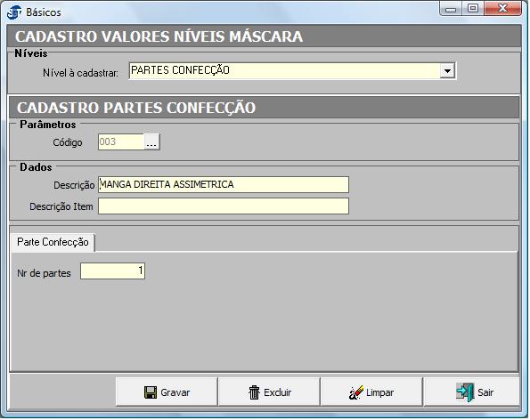
Task: Click the Limpar button label
Action: pos(380,392)
